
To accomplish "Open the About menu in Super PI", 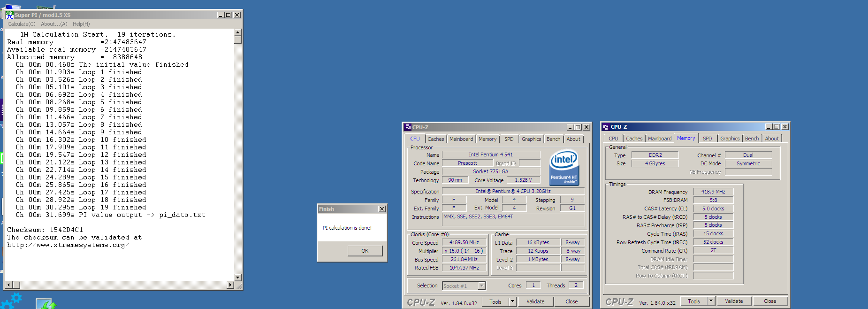I will 54,24.
